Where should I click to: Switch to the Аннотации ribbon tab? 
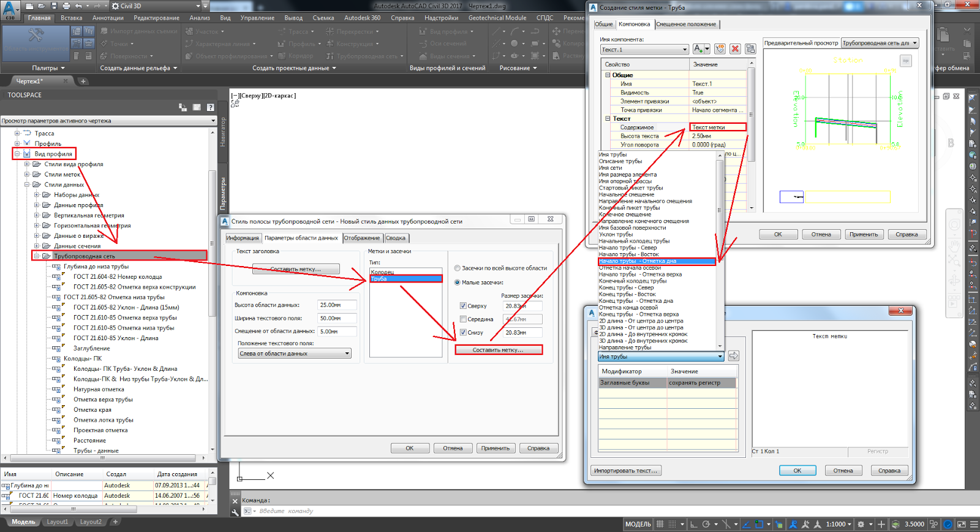tap(108, 18)
